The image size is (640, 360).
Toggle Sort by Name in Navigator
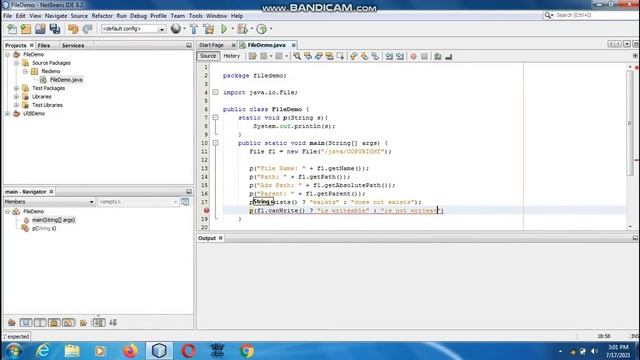click(99, 323)
